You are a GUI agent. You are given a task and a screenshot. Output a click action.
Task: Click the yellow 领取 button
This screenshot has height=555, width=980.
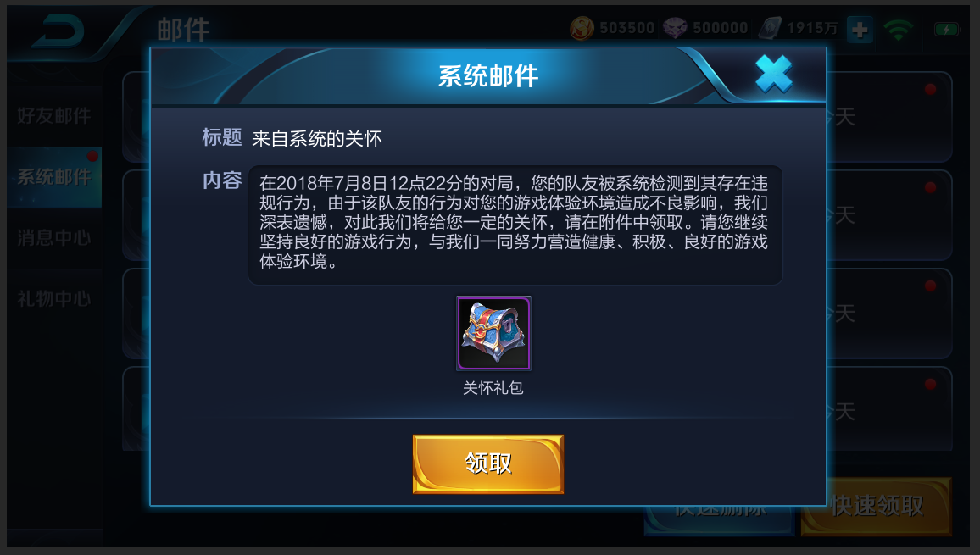[488, 463]
